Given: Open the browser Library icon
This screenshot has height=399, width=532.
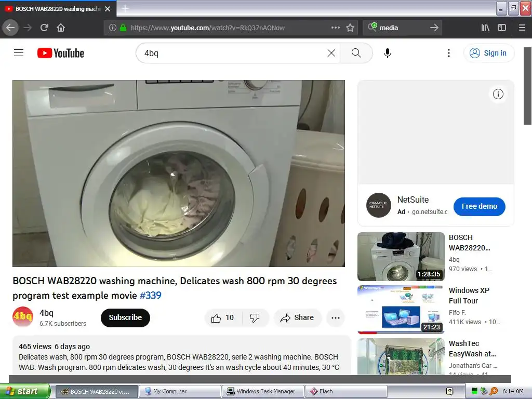Looking at the screenshot, I should tap(485, 28).
